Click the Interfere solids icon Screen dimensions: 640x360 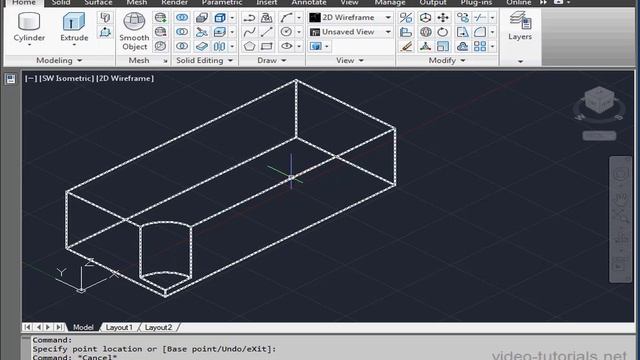pos(201,18)
